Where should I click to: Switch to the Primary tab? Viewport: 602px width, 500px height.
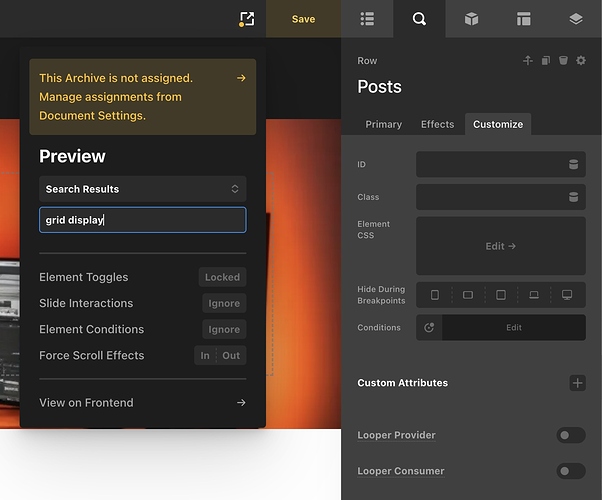pyautogui.click(x=383, y=124)
